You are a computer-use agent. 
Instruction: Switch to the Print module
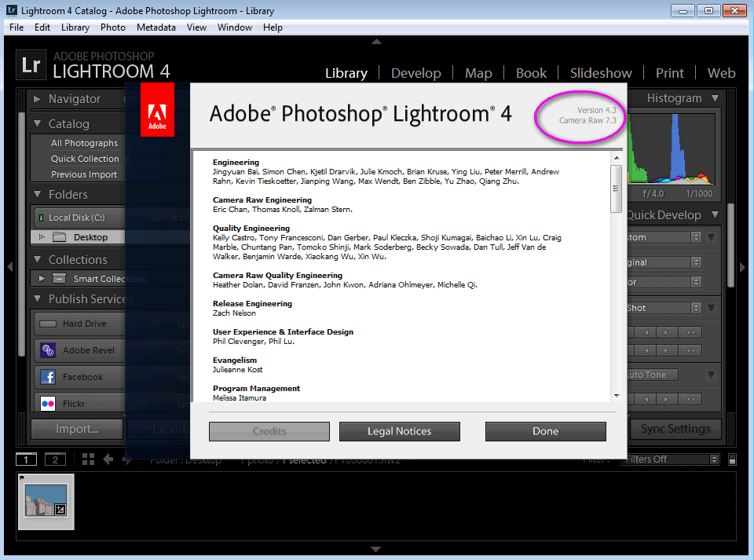tap(669, 73)
